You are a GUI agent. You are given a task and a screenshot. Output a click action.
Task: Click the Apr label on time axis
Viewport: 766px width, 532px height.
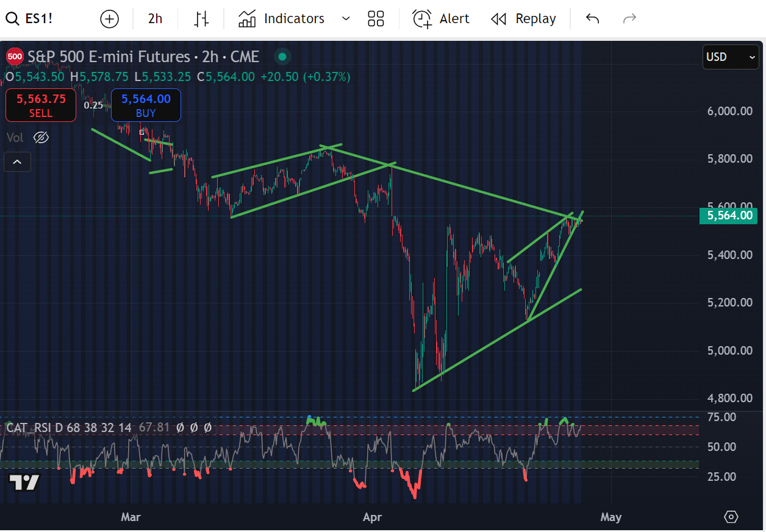[x=372, y=517]
